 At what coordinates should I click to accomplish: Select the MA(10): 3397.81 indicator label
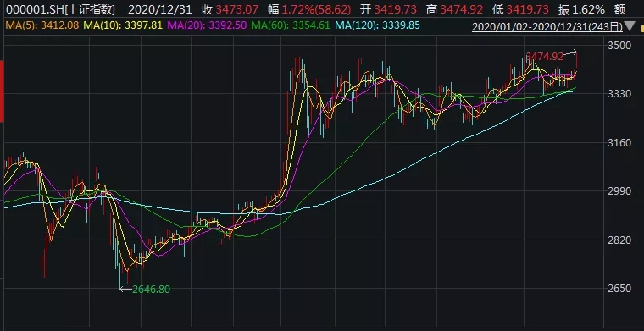123,25
